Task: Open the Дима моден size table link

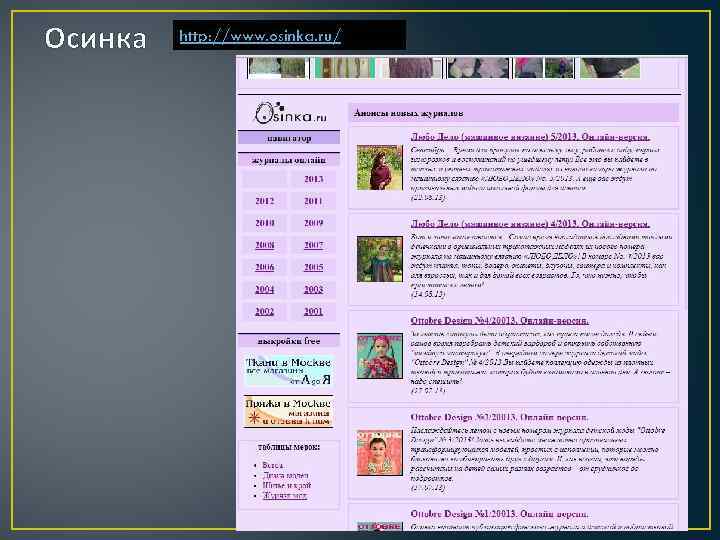Action: (x=285, y=476)
